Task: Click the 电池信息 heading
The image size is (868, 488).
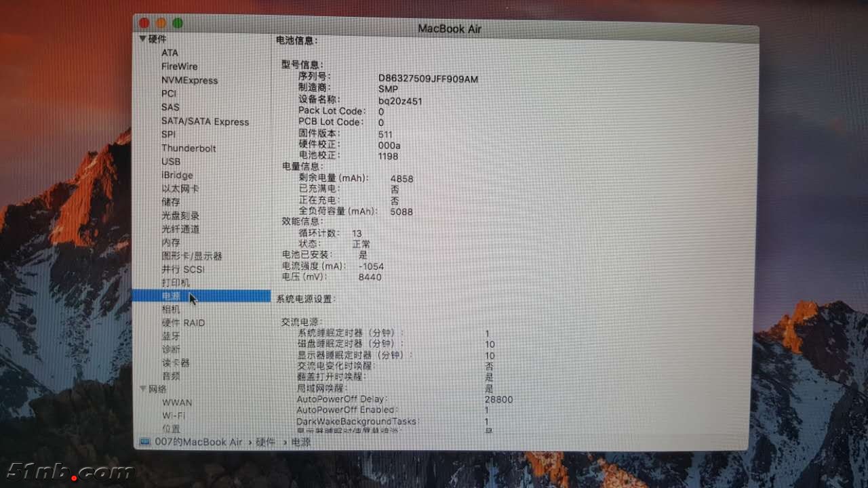Action: click(x=296, y=41)
